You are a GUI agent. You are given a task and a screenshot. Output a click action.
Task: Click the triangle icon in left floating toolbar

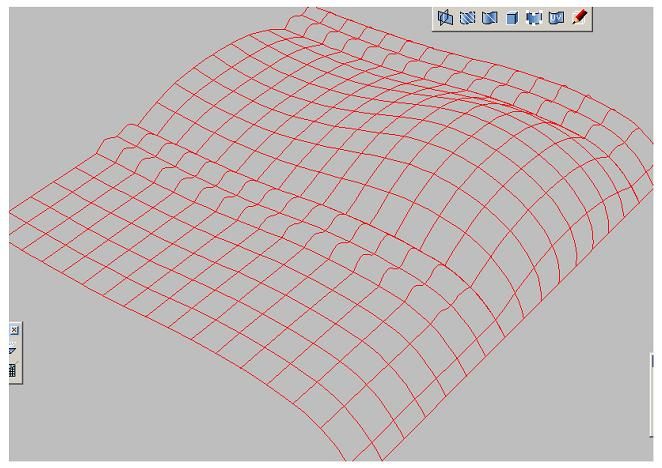point(13,351)
